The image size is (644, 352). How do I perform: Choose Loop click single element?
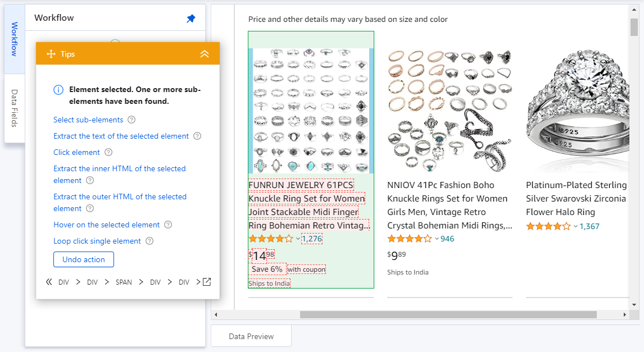(x=97, y=241)
